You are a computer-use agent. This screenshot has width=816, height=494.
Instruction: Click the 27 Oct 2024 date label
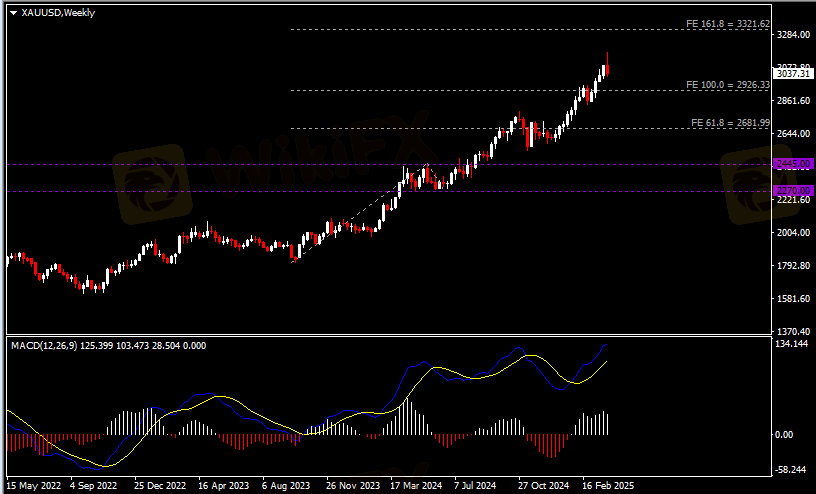(x=544, y=486)
